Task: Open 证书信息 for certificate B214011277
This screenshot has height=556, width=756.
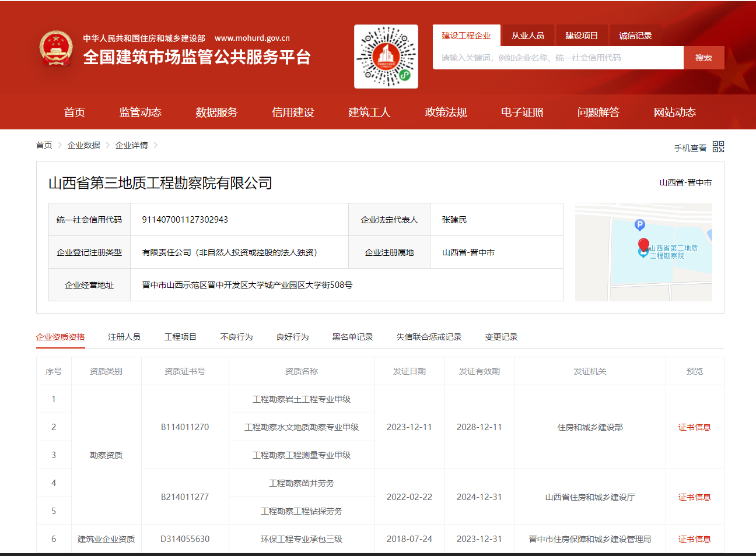Action: (695, 497)
